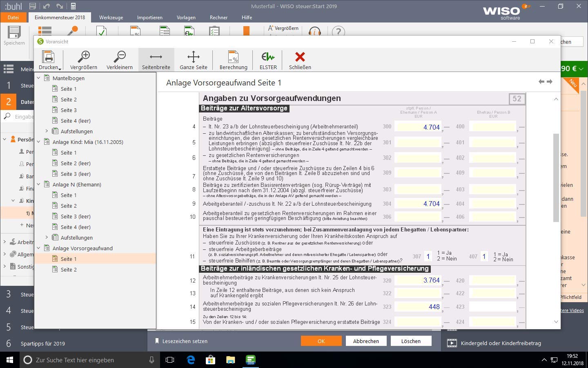Switch to the Einkommensteuer 2018 tab
This screenshot has width=588, height=368.
60,17
